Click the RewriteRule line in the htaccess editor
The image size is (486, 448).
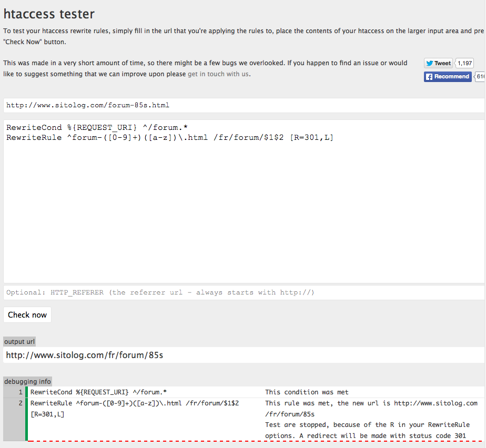[170, 138]
